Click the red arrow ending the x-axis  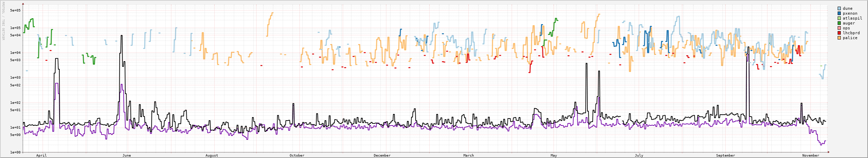point(829,152)
